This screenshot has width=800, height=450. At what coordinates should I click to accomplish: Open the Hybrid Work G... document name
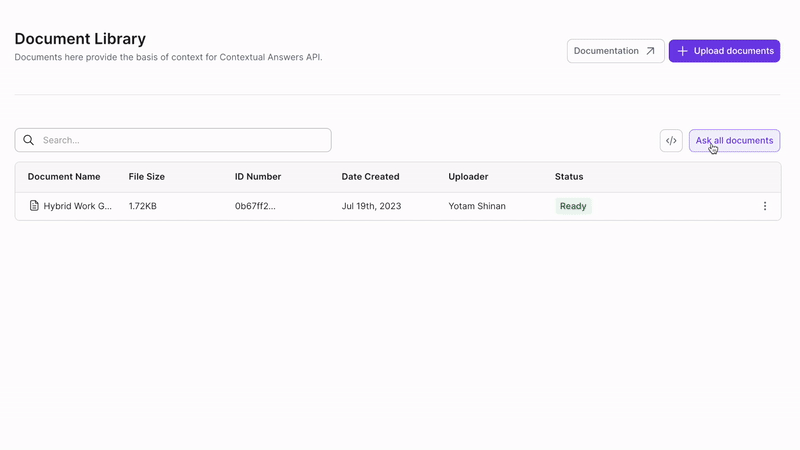[78, 206]
